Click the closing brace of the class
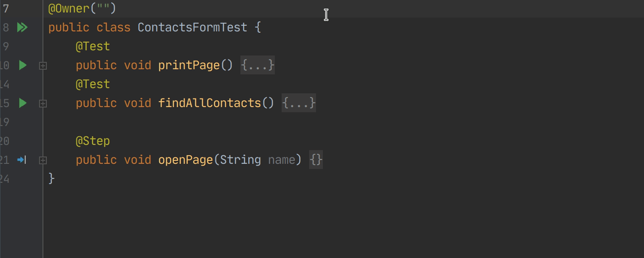The height and width of the screenshot is (258, 644). [x=52, y=178]
